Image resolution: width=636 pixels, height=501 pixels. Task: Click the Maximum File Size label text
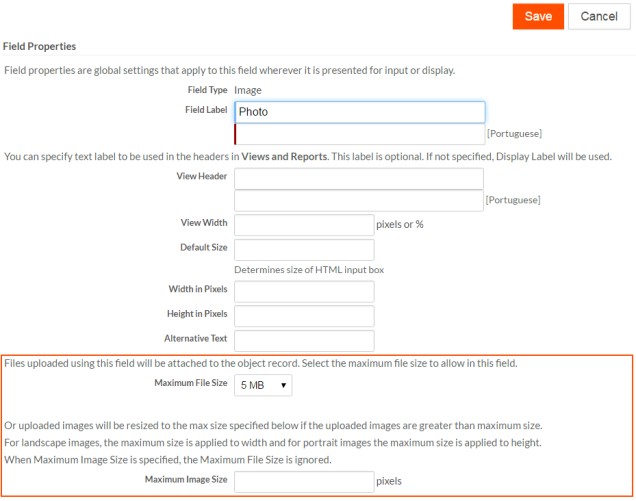190,384
